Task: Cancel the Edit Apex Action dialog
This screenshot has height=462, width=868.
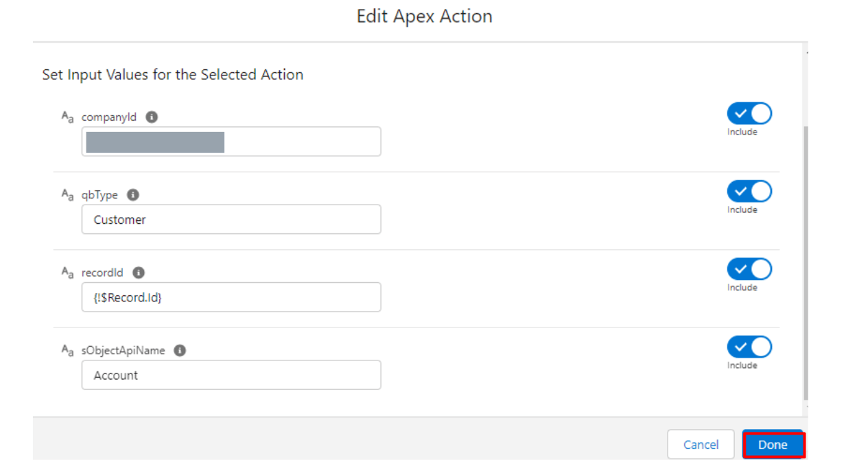Action: 701,445
